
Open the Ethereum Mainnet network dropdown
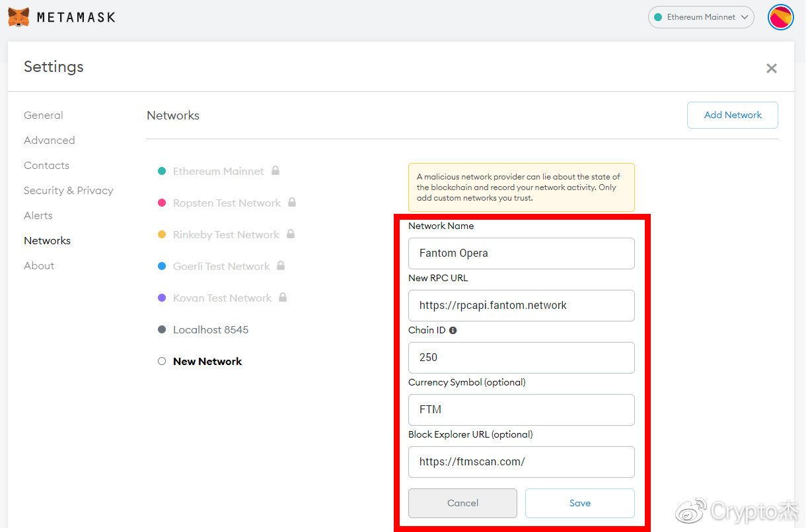coord(702,17)
